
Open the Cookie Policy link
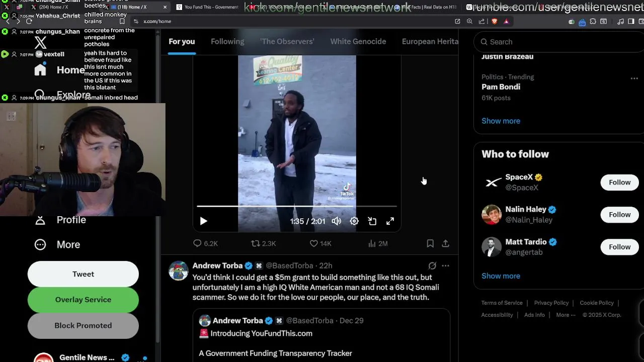tap(597, 303)
